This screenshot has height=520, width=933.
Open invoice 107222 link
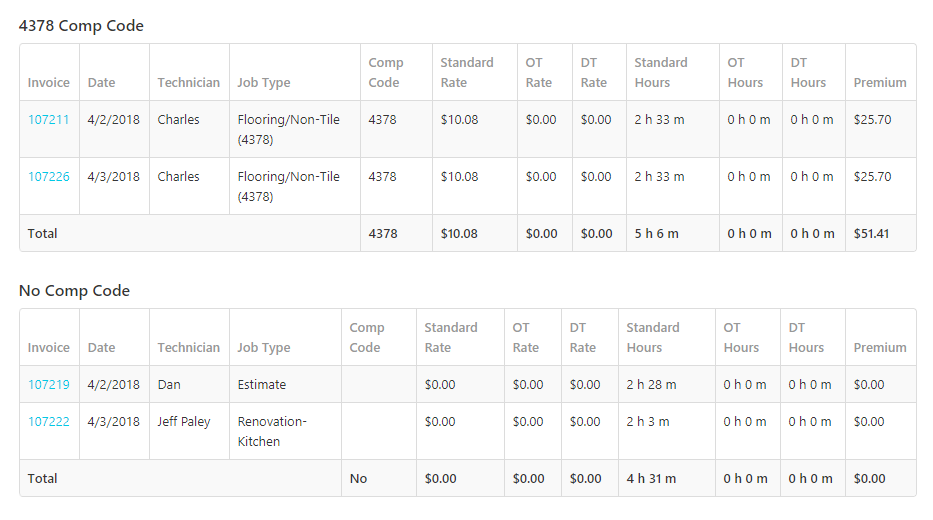click(49, 421)
